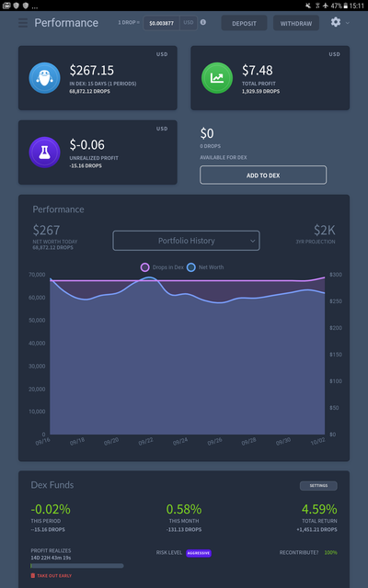Viewport: 368px width, 588px height.
Task: Click the Aggressive risk level badge
Action: tap(199, 553)
